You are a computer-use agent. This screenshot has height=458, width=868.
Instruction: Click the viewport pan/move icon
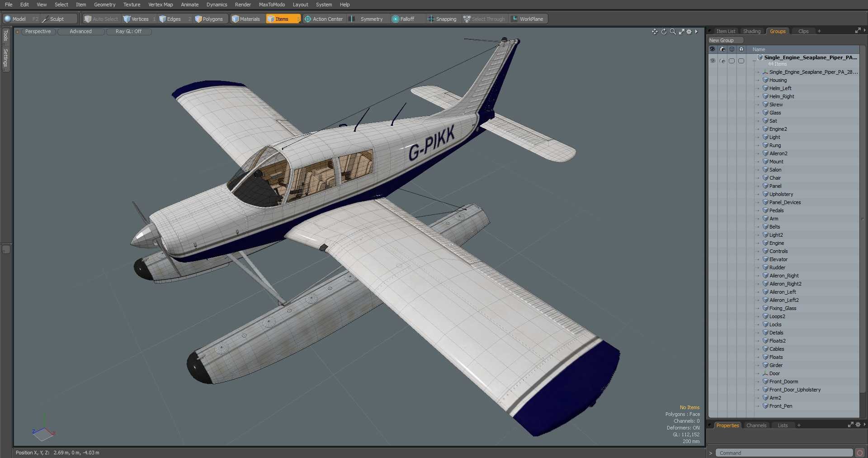coord(655,32)
